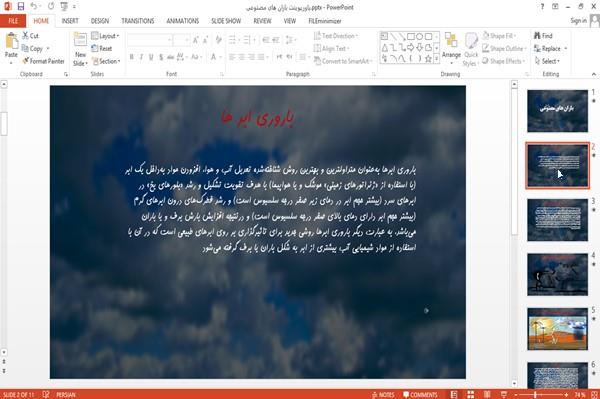The height and width of the screenshot is (399, 600).
Task: Reset the slide layout with Reset
Action: pos(102,49)
